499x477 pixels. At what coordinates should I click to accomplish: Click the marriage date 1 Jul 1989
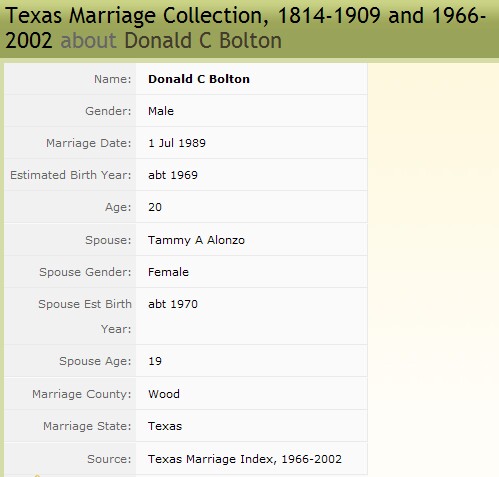(x=177, y=143)
